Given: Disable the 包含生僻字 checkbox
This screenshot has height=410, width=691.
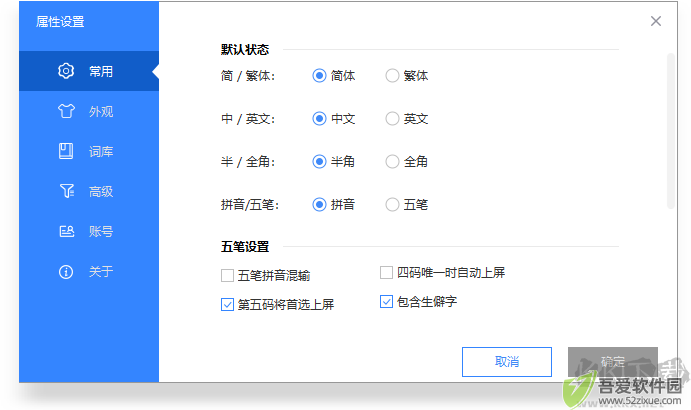Looking at the screenshot, I should 386,302.
